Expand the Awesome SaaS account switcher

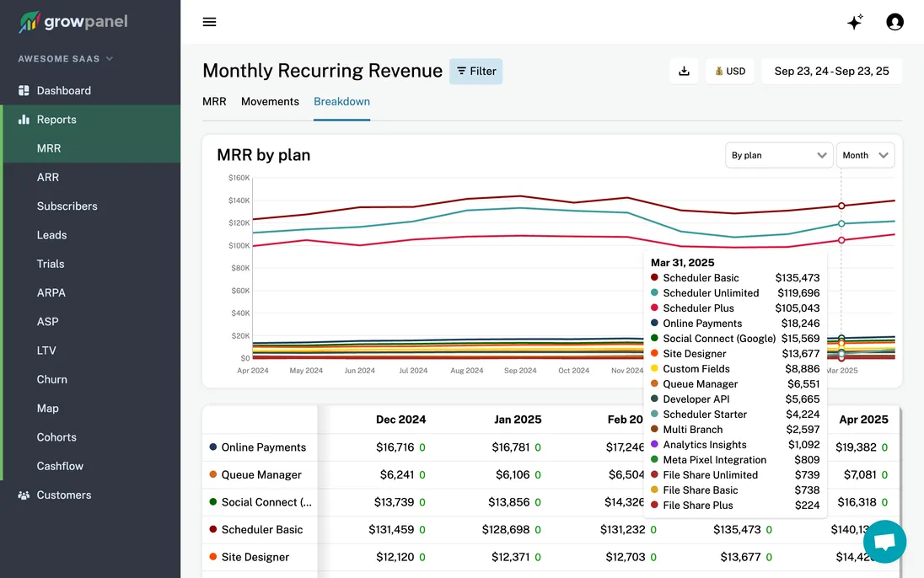coord(66,59)
